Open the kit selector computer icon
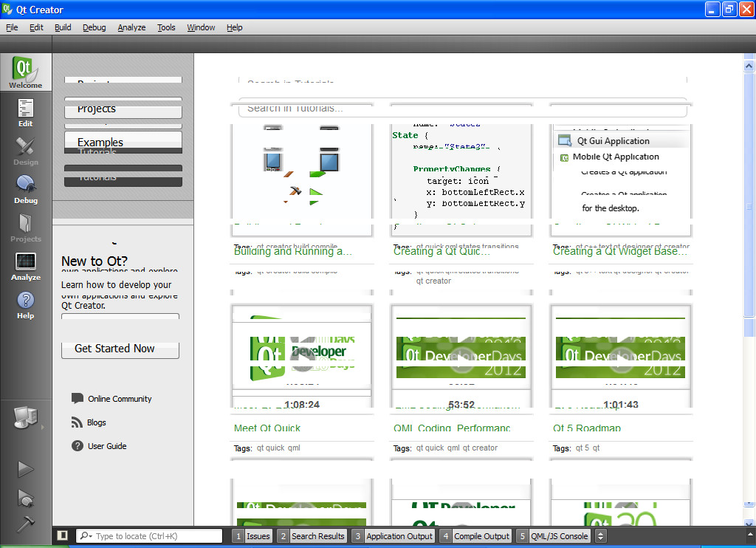 coord(26,418)
